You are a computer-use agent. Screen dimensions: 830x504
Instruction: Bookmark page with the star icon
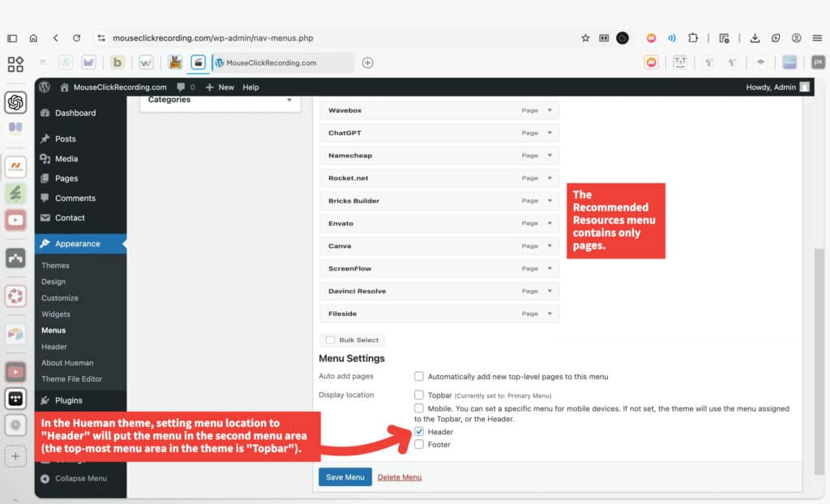(585, 37)
